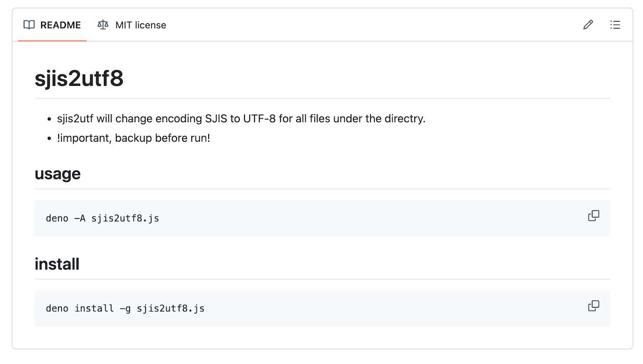Open the MIT license tab

tap(132, 25)
